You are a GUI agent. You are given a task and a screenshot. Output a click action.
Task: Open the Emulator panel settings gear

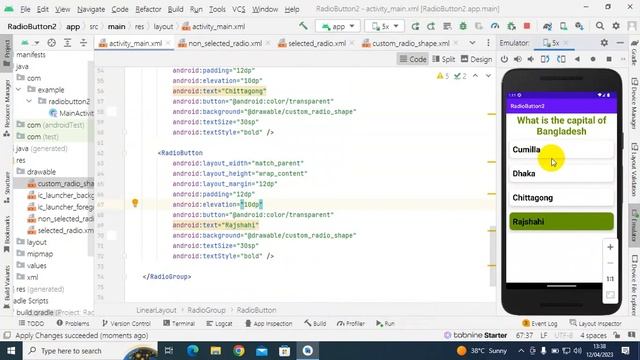coord(604,43)
